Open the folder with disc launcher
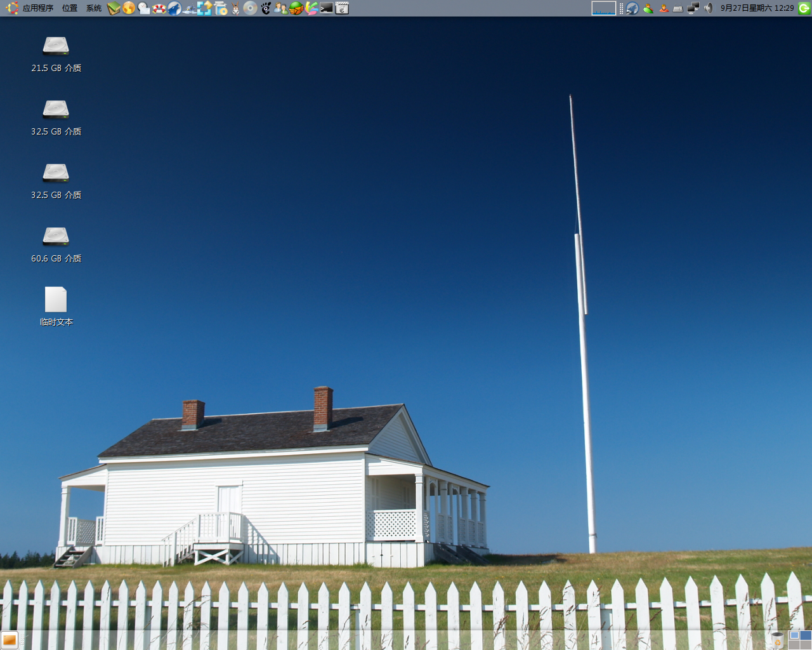This screenshot has height=650, width=812. tap(220, 8)
